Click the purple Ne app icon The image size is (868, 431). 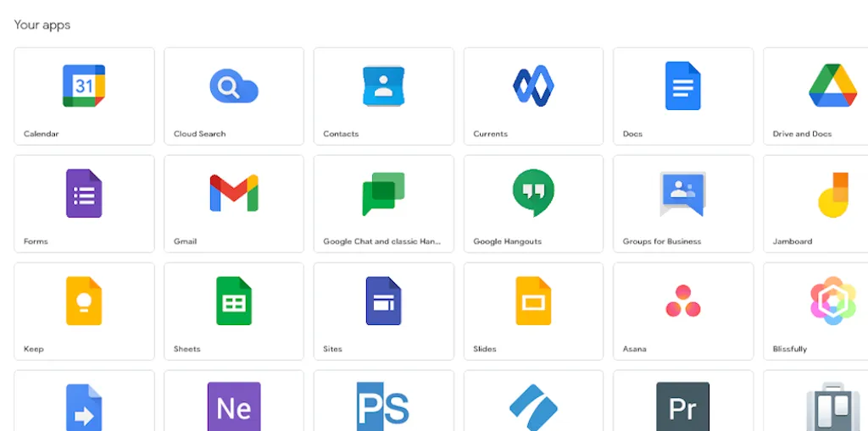(x=234, y=406)
